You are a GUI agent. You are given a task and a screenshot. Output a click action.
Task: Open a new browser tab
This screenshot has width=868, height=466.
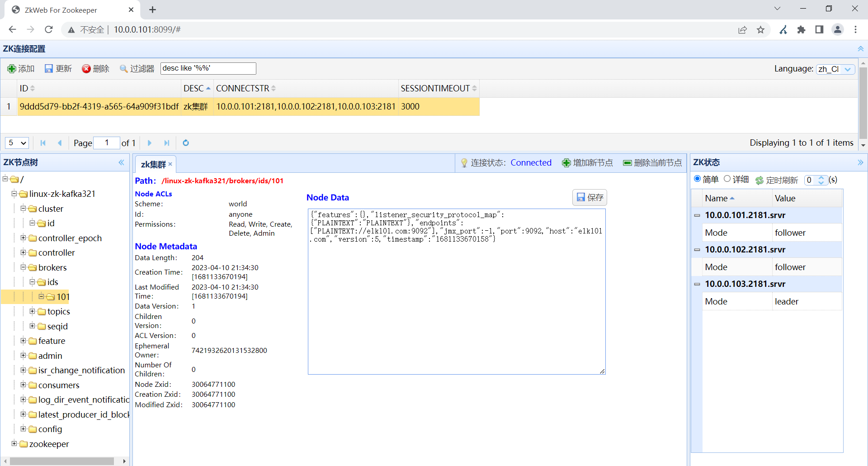pos(153,10)
